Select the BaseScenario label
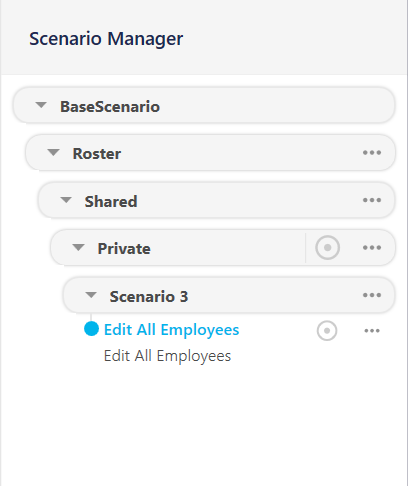The width and height of the screenshot is (408, 486). pyautogui.click(x=110, y=107)
